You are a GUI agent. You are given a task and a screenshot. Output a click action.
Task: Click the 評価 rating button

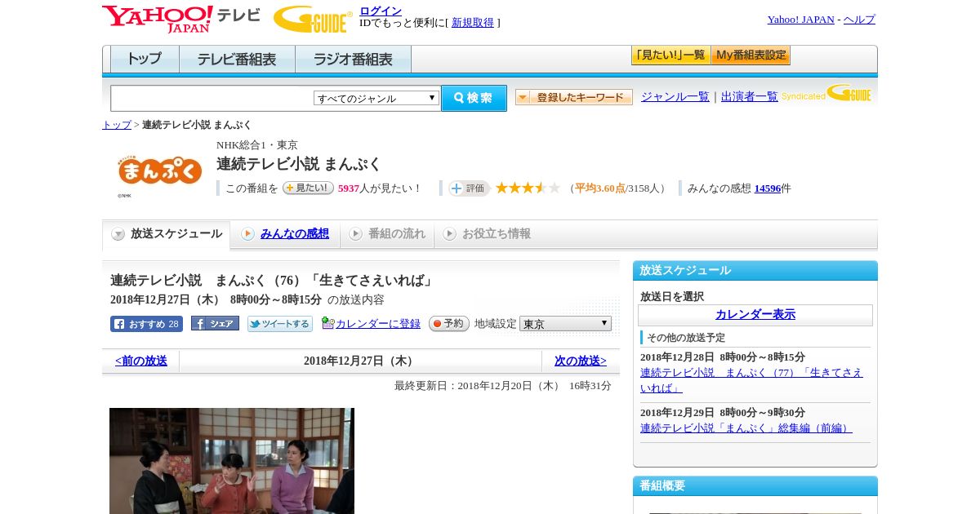pyautogui.click(x=469, y=188)
